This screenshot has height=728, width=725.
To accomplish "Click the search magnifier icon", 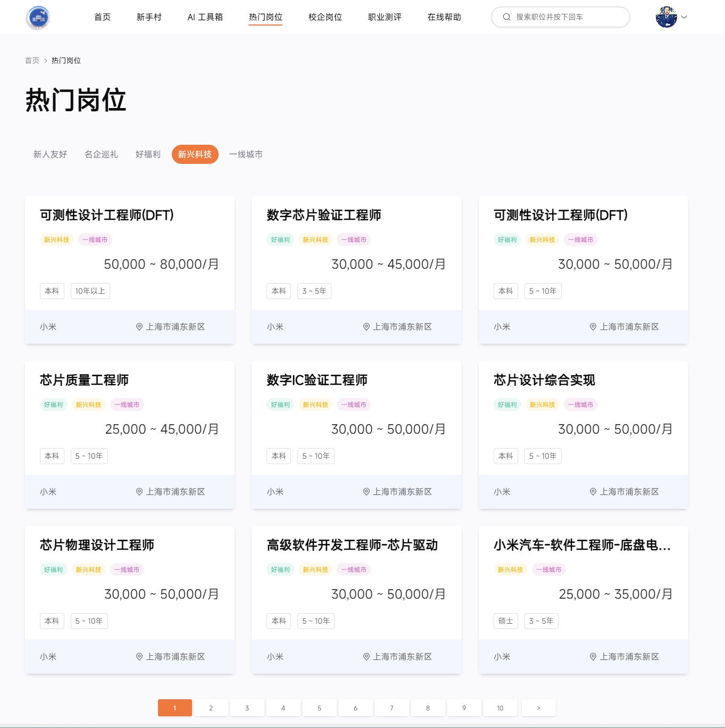I will point(507,17).
